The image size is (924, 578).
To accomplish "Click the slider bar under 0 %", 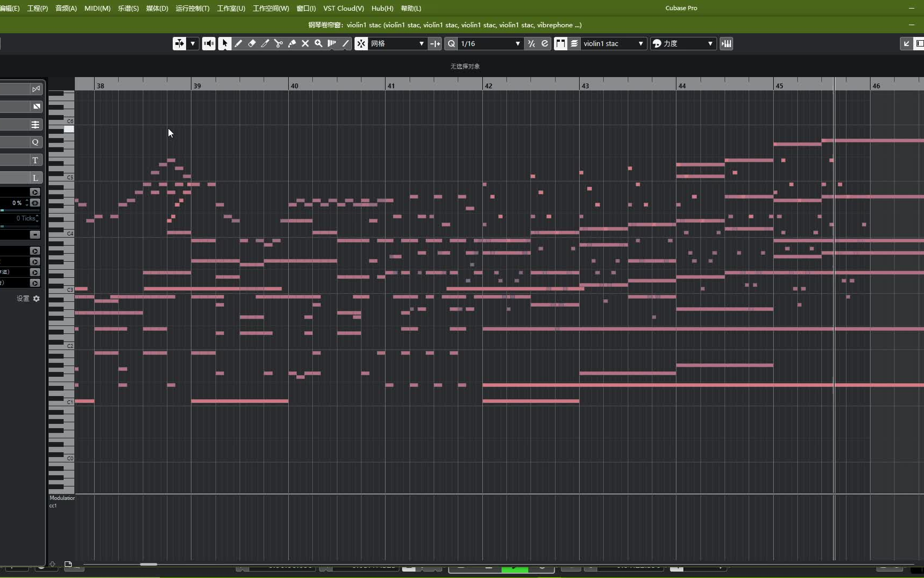I will pos(20,210).
